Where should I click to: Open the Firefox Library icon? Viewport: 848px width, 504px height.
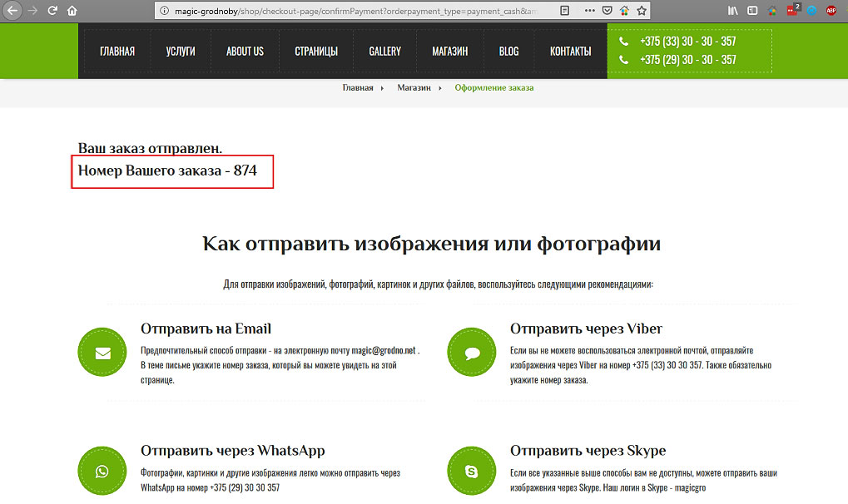(733, 11)
